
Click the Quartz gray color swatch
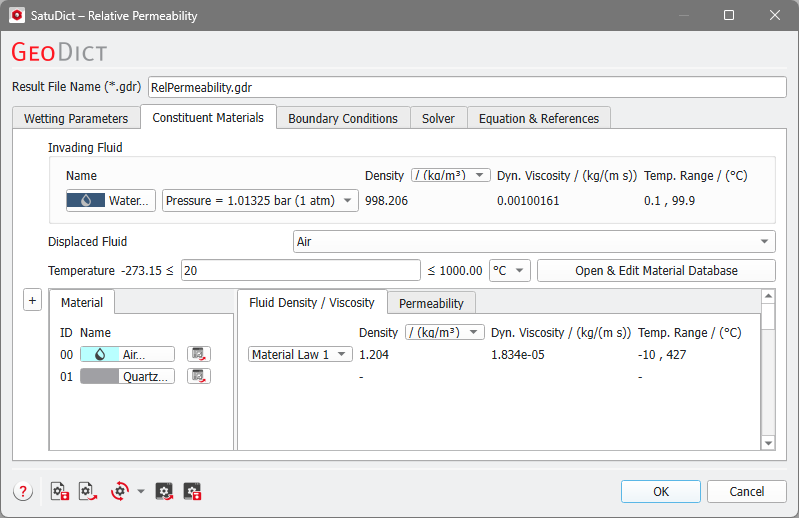tap(100, 377)
